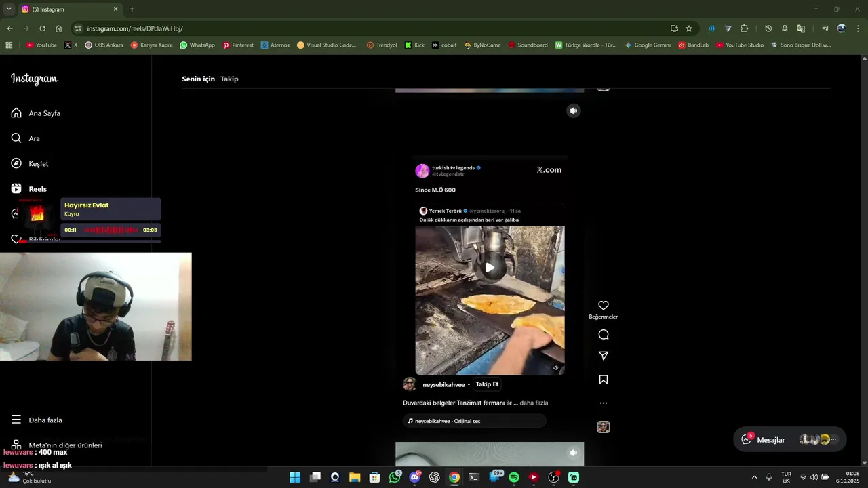Open Chrome three-dot menu

coord(858,28)
